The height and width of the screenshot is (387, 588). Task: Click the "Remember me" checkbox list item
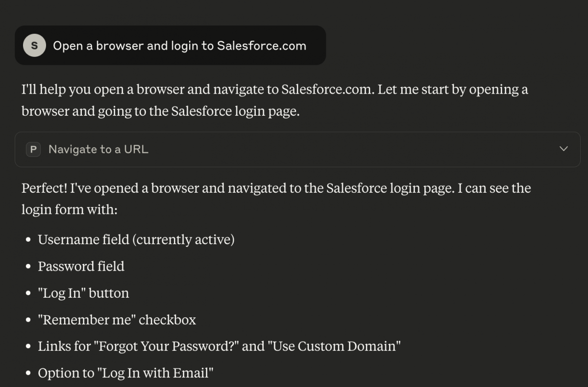pos(117,320)
